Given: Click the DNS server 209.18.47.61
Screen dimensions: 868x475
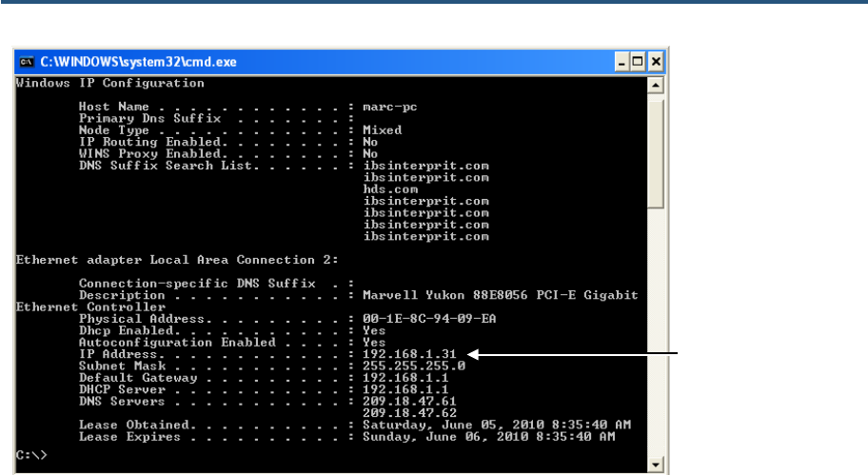Looking at the screenshot, I should [409, 402].
